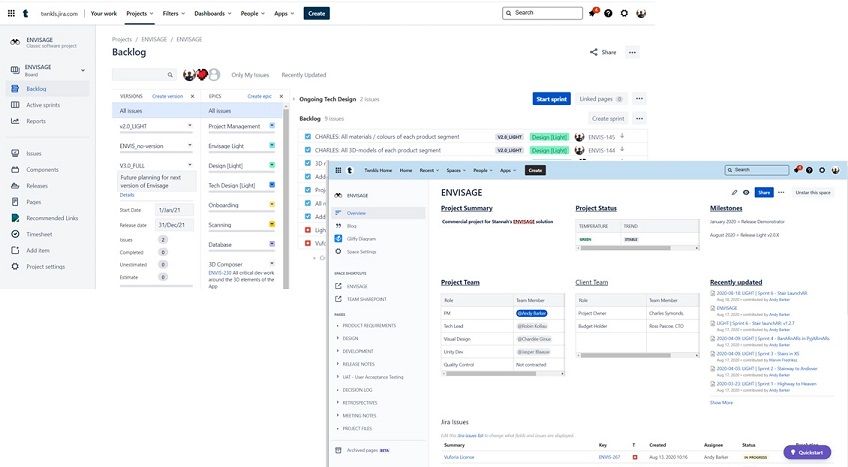Click the Project Team table scrollbar
The height and width of the screenshot is (467, 848).
[x=503, y=373]
